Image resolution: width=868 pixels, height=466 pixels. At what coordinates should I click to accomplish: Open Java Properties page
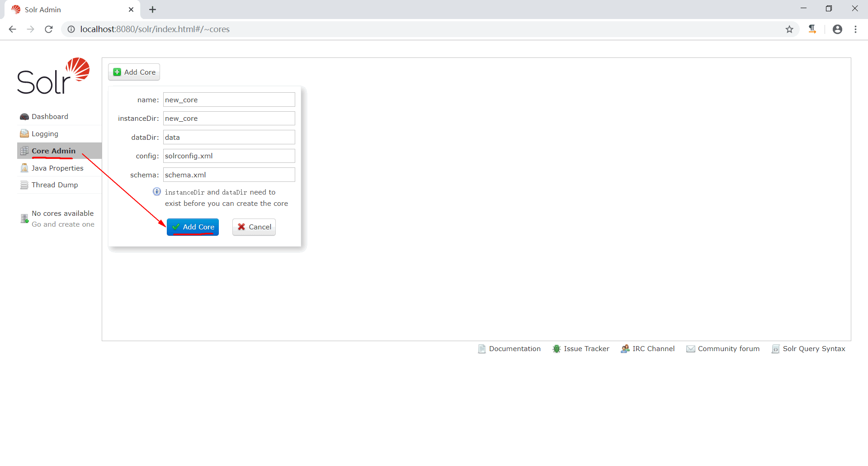pyautogui.click(x=57, y=168)
